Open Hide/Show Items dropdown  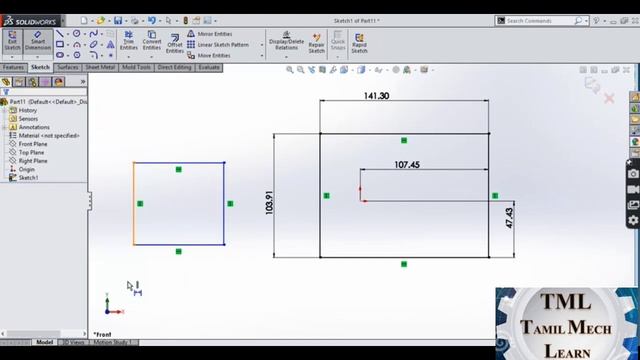click(x=378, y=70)
